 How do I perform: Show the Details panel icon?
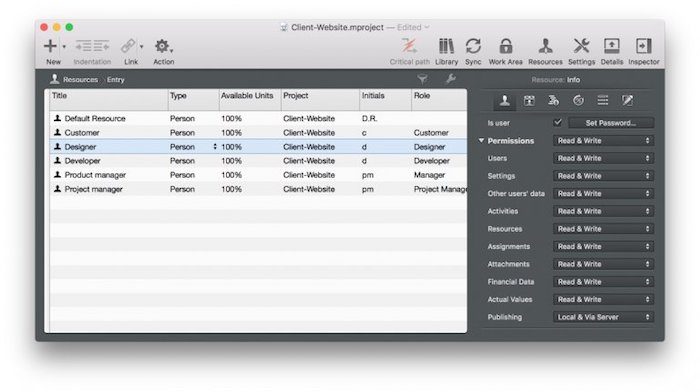click(612, 46)
